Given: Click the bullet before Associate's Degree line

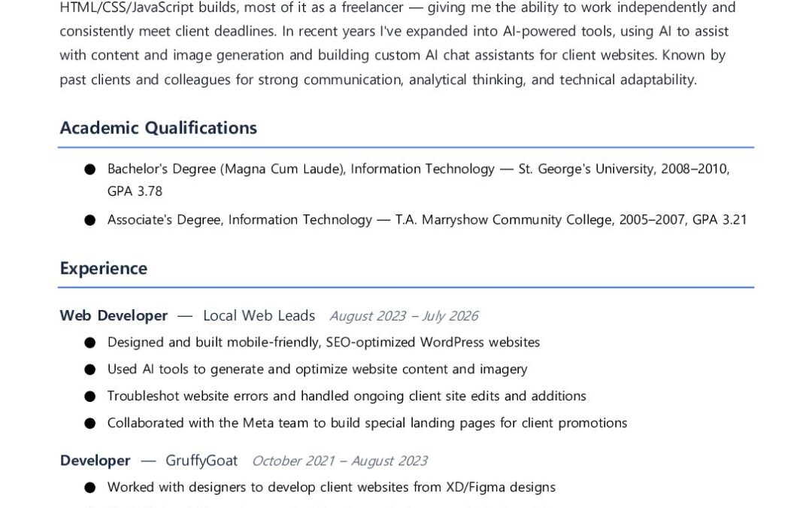Looking at the screenshot, I should coord(89,221).
